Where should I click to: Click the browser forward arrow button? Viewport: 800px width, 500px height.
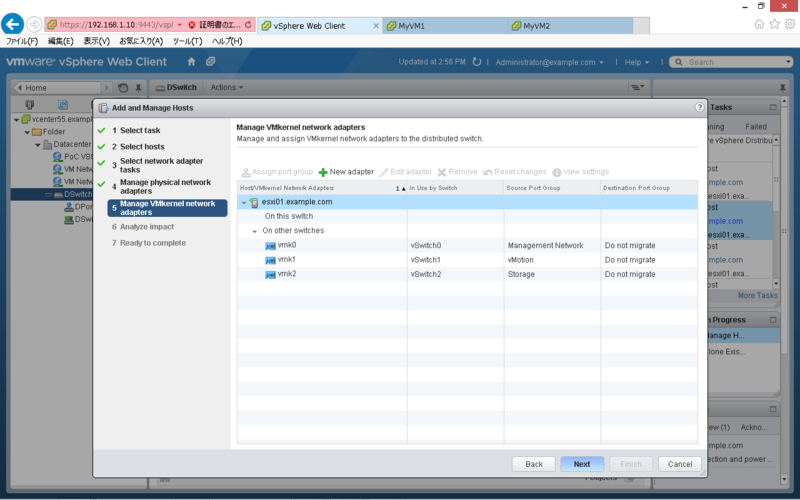tap(34, 24)
